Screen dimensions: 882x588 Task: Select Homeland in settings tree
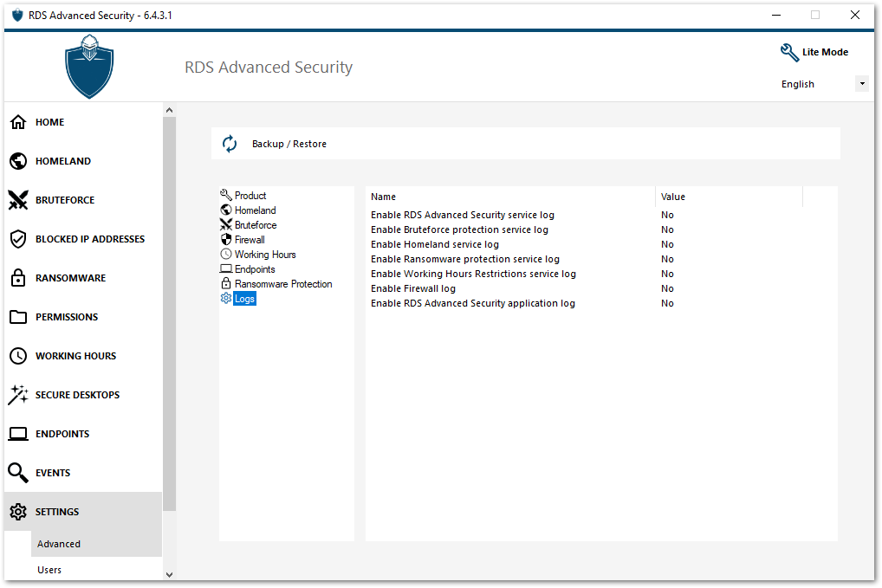click(x=256, y=210)
